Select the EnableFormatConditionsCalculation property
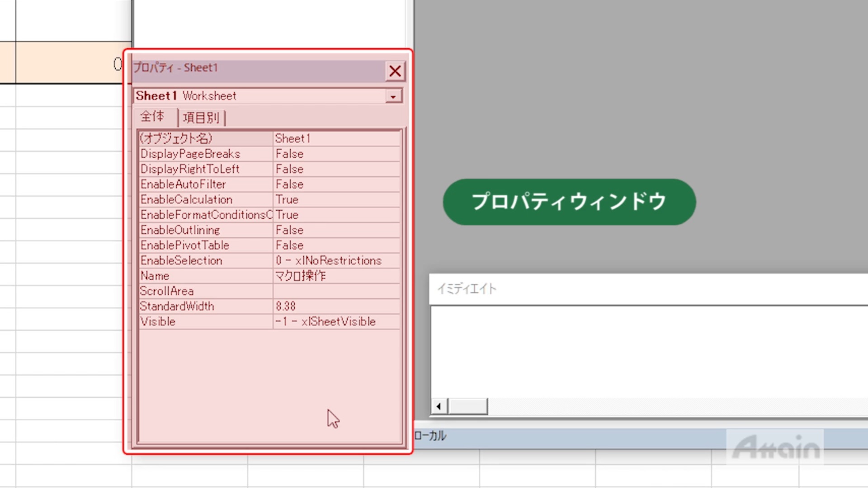 tap(206, 215)
